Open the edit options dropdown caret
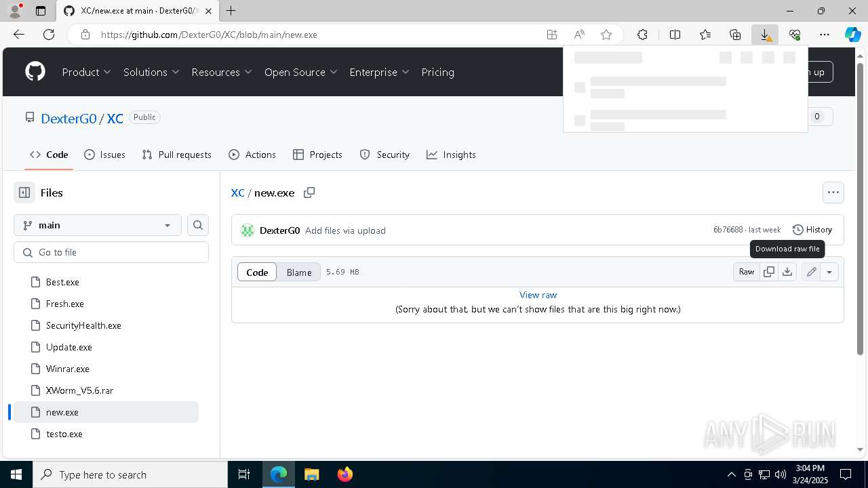The width and height of the screenshot is (868, 488). 829,272
